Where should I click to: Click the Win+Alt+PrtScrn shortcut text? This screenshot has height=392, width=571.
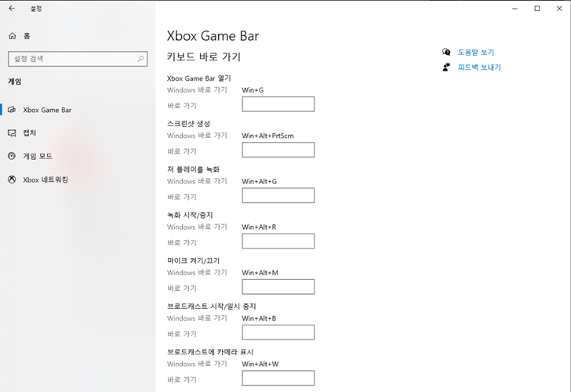click(267, 136)
